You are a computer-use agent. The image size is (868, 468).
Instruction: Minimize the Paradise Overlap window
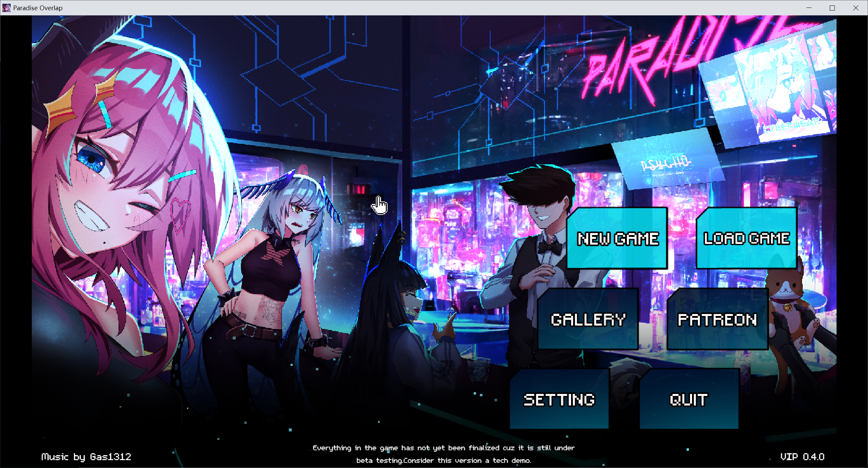pyautogui.click(x=809, y=8)
